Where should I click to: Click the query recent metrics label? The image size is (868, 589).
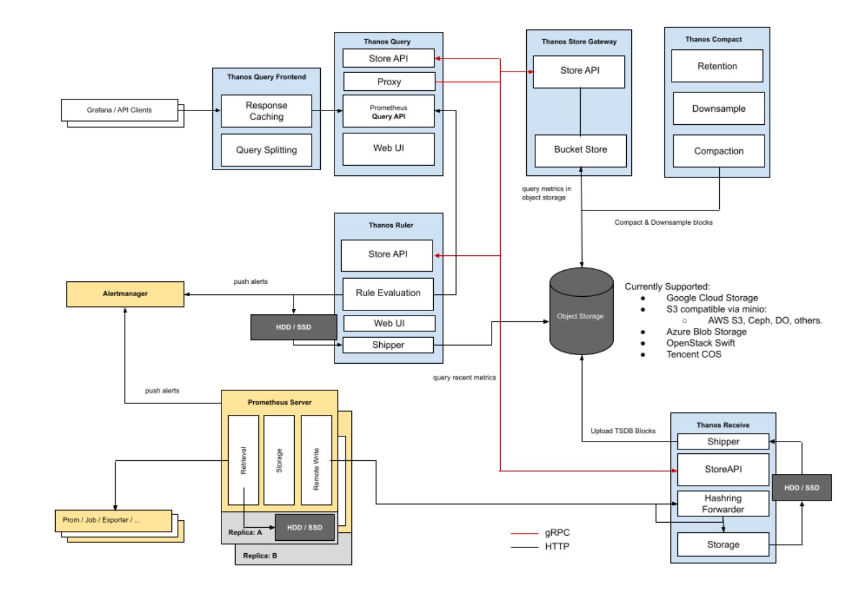(464, 378)
